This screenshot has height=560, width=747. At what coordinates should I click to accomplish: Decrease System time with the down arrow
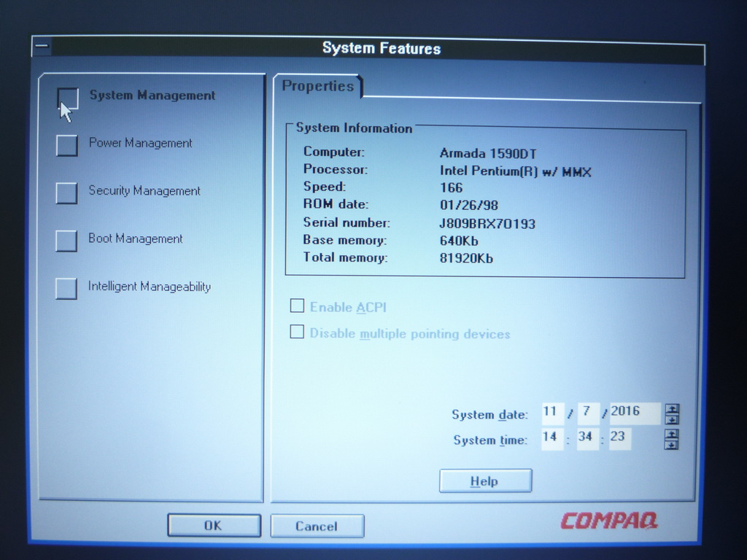(672, 445)
